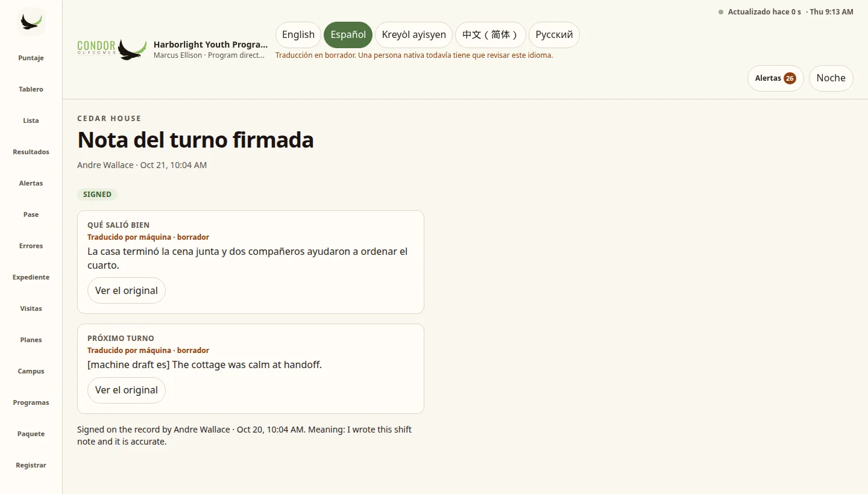
Task: Open Alertas sidebar item
Action: click(x=31, y=183)
